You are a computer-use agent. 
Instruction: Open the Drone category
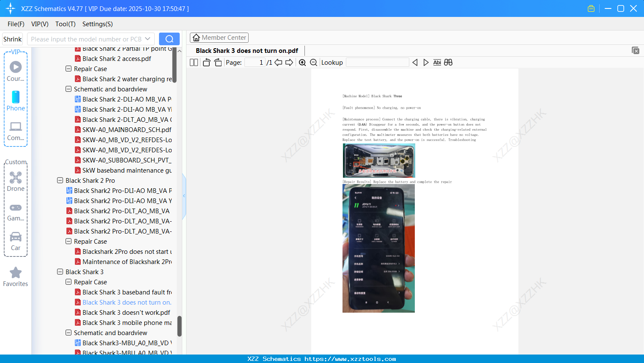pos(16,181)
